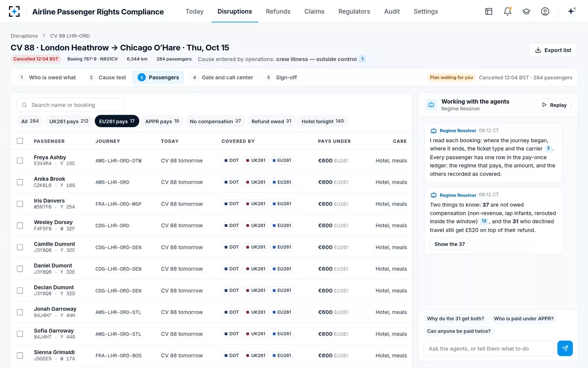Open the notifications bell
Image resolution: width=588 pixels, height=368 pixels.
click(x=508, y=11)
